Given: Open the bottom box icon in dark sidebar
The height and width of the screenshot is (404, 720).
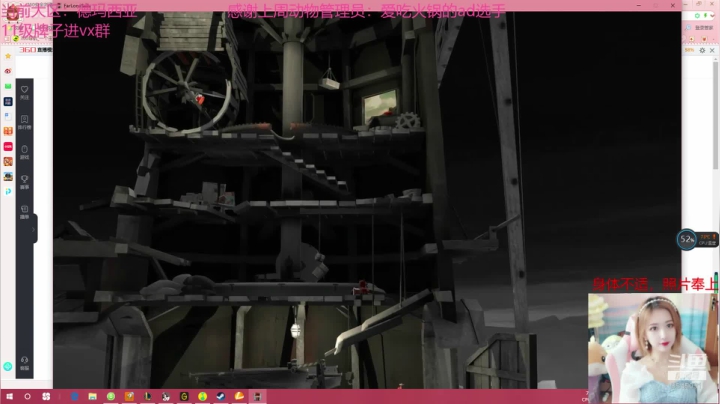Looking at the screenshot, I should tap(24, 212).
